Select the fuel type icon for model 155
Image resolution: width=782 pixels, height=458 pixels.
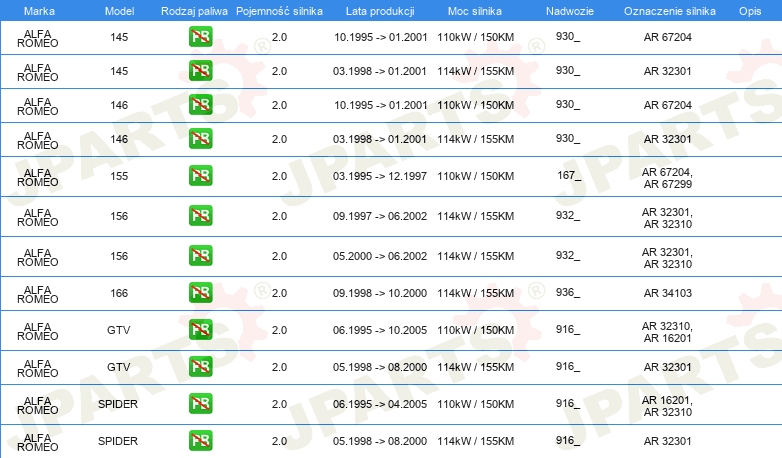pos(200,176)
